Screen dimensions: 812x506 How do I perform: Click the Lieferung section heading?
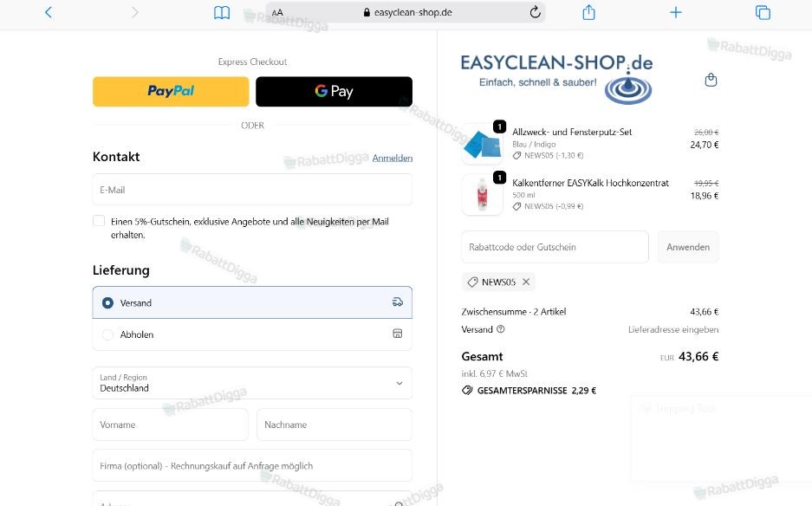pyautogui.click(x=121, y=270)
